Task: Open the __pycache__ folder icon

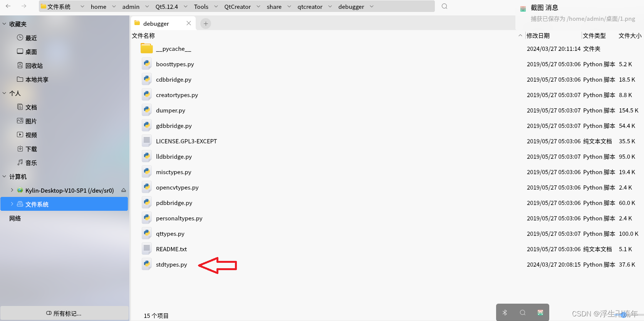Action: [147, 49]
